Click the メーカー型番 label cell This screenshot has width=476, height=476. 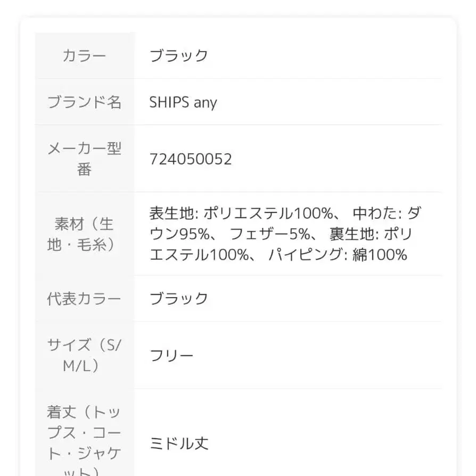pyautogui.click(x=84, y=159)
